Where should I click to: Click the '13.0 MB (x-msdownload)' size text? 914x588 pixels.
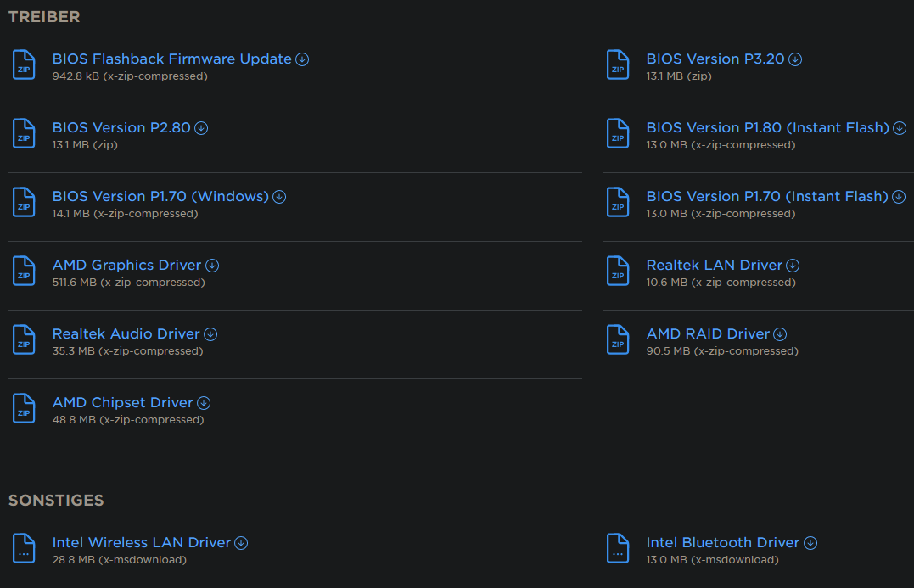[712, 560]
